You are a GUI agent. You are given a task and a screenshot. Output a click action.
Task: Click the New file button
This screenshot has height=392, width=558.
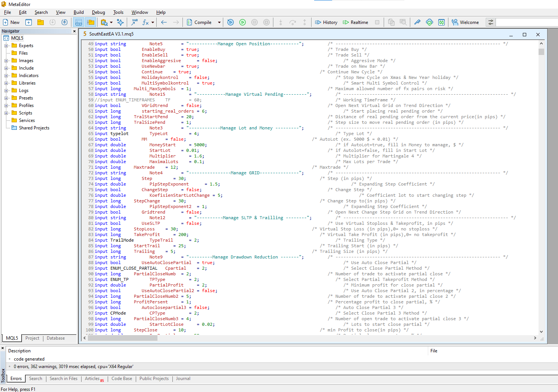click(11, 22)
